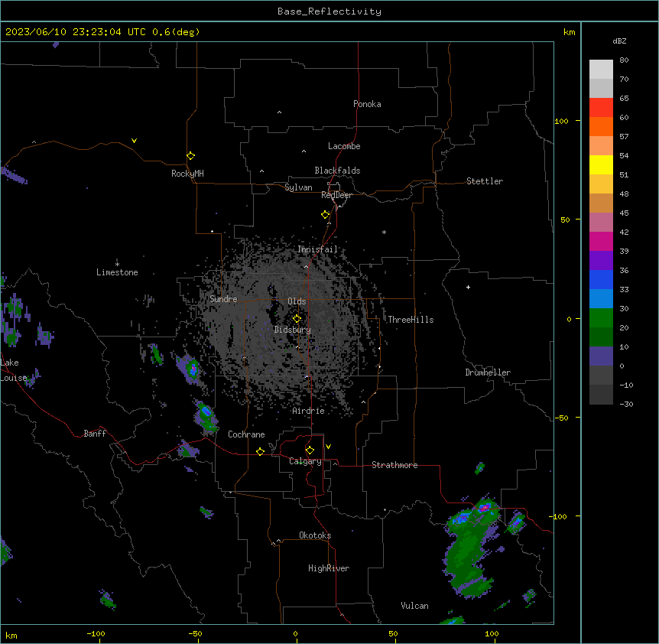Select the magenta 42 dBZ legend color
The image size is (659, 644).
coord(601,241)
